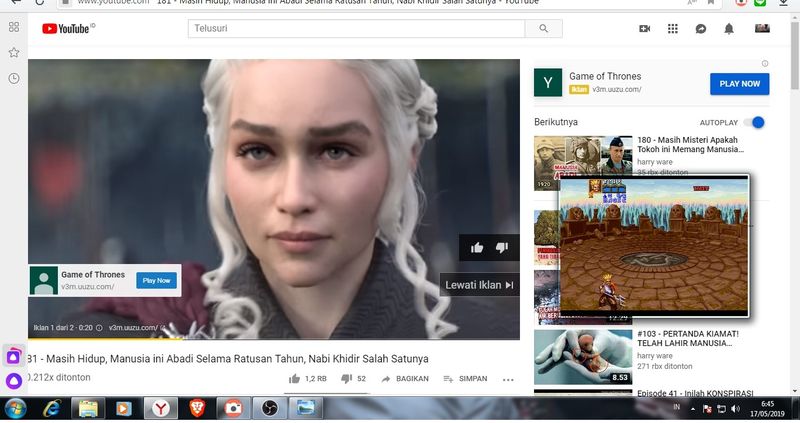Open the media player taskbar icon
800x423 pixels.
pyautogui.click(x=124, y=409)
